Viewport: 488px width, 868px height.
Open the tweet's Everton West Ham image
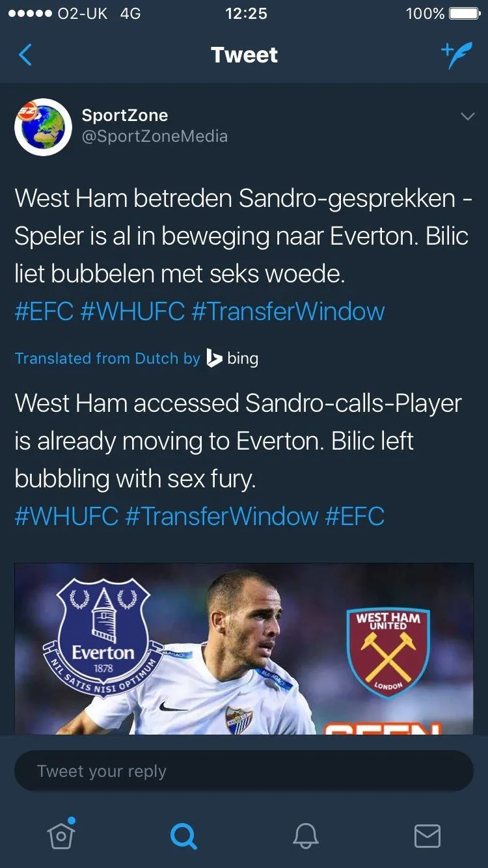click(244, 648)
